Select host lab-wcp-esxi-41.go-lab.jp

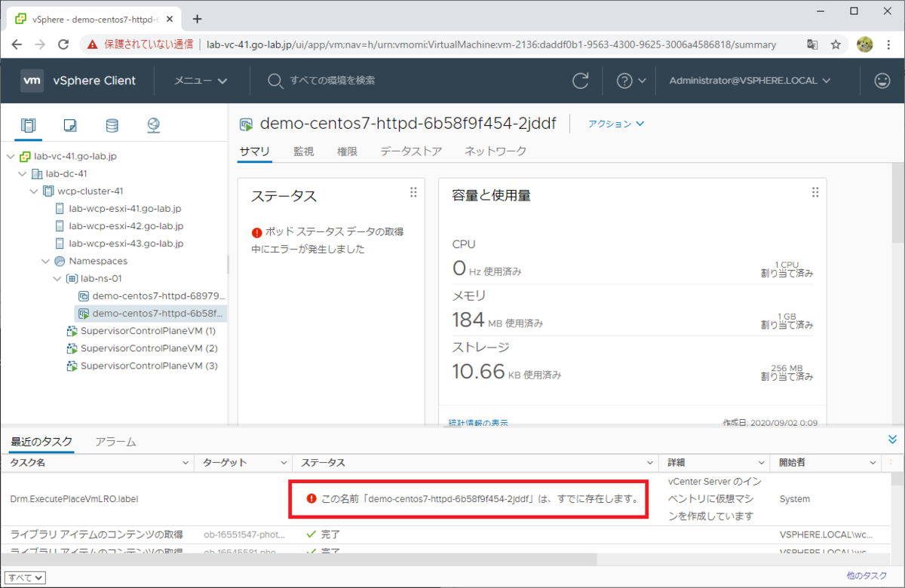(125, 209)
